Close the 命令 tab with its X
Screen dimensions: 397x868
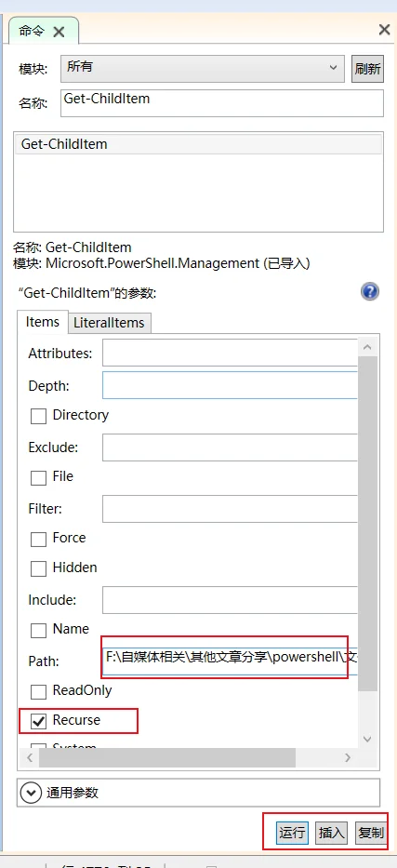point(59,32)
